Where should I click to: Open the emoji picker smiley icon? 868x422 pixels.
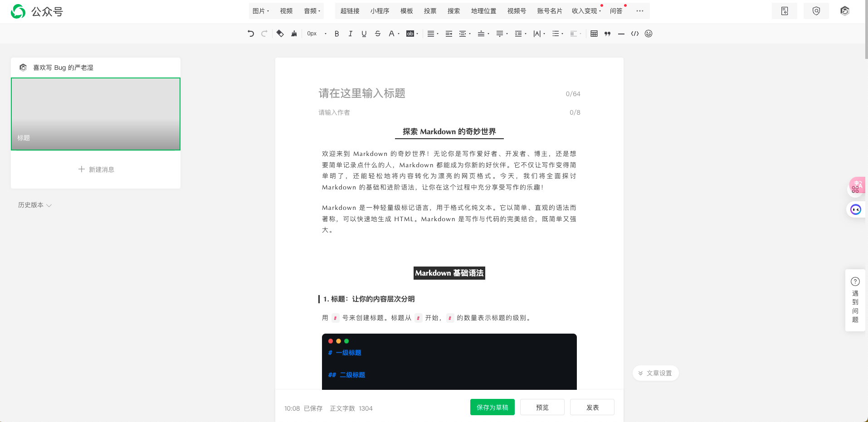649,34
